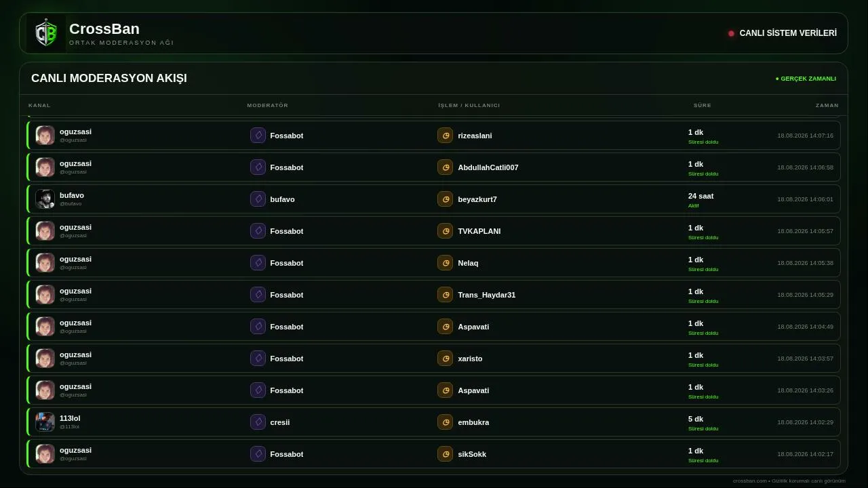
Task: Click the timeout icon beside Trans_Haydar31
Action: tap(445, 294)
